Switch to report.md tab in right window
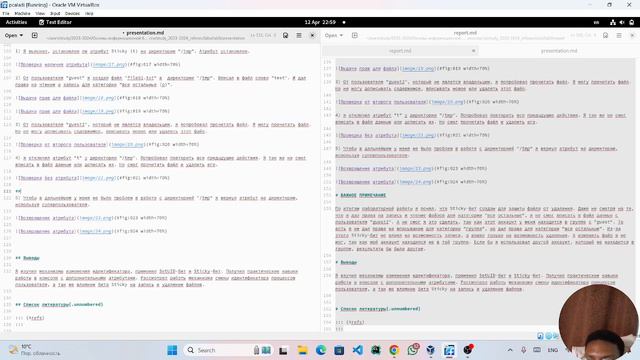Screen dimensions: 640x360 (x=400, y=51)
